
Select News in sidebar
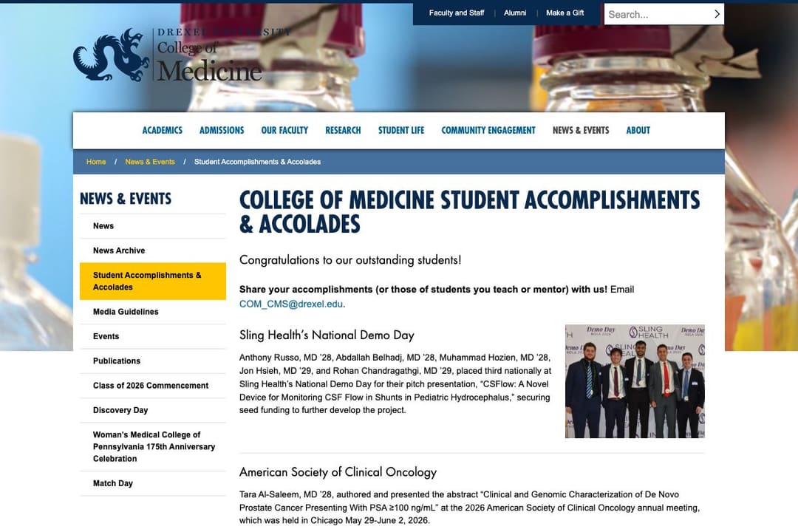coord(153,226)
